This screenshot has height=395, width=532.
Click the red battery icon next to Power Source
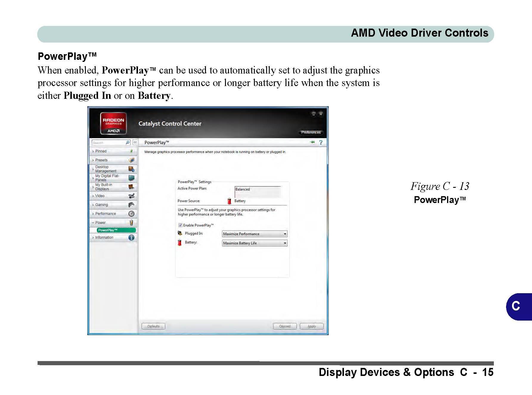(229, 201)
